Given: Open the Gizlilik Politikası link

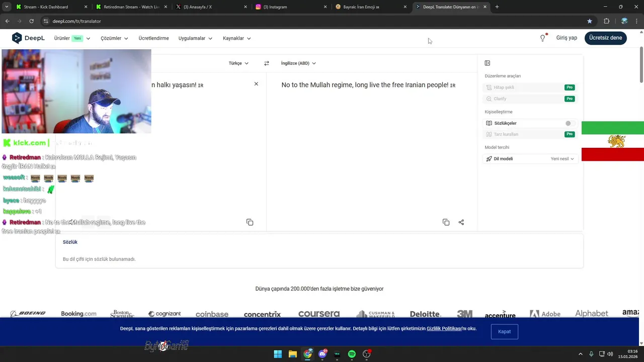Looking at the screenshot, I should [x=444, y=329].
